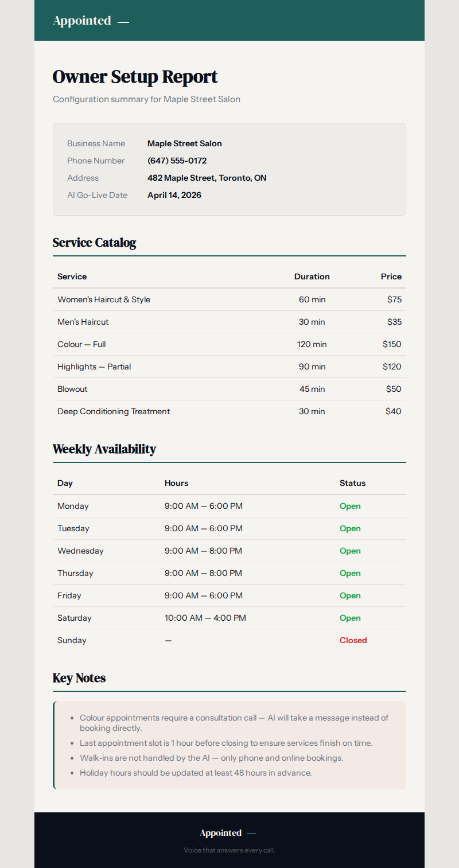Image resolution: width=459 pixels, height=868 pixels.
Task: Click the Duration column header
Action: tap(312, 277)
